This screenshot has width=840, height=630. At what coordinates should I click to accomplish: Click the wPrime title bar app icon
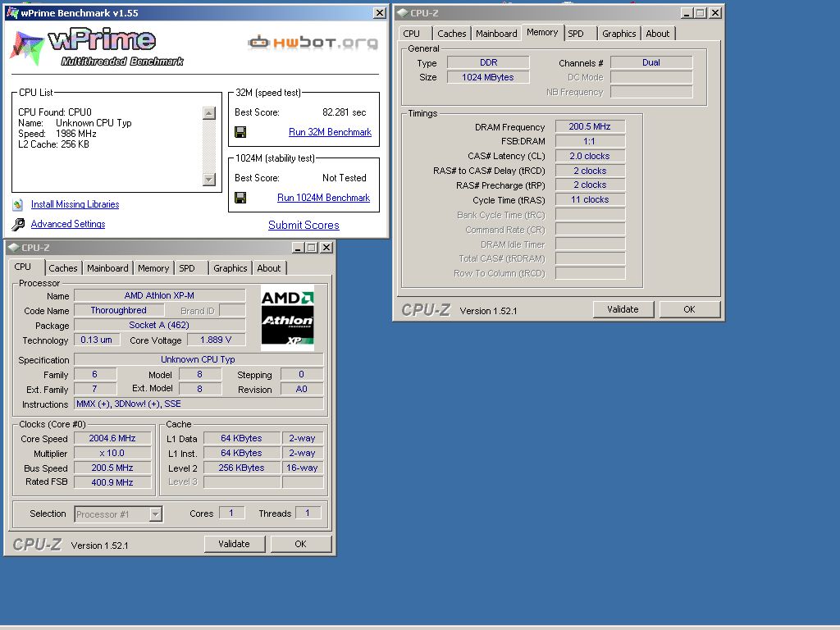(x=12, y=13)
